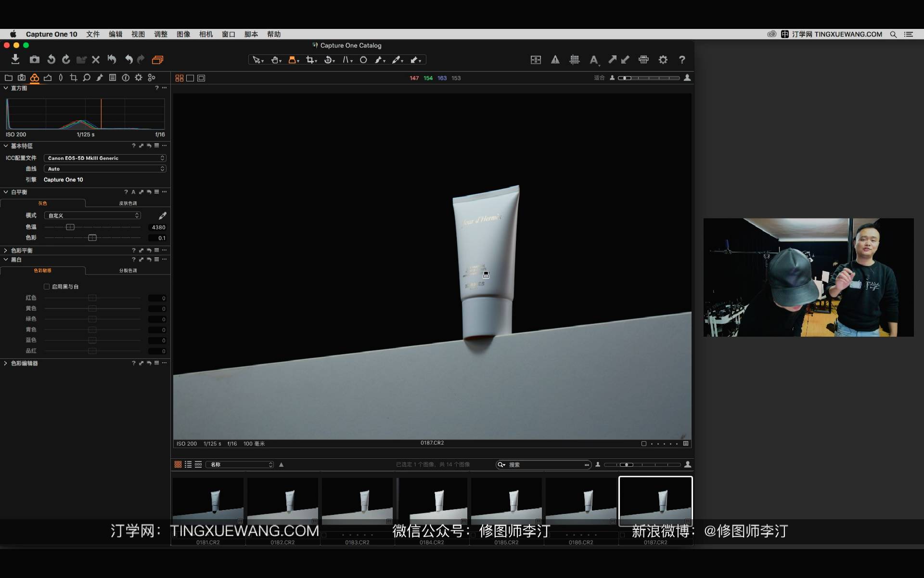Viewport: 924px width, 578px height.
Task: Click the Print icon in the toolbar
Action: pos(643,59)
